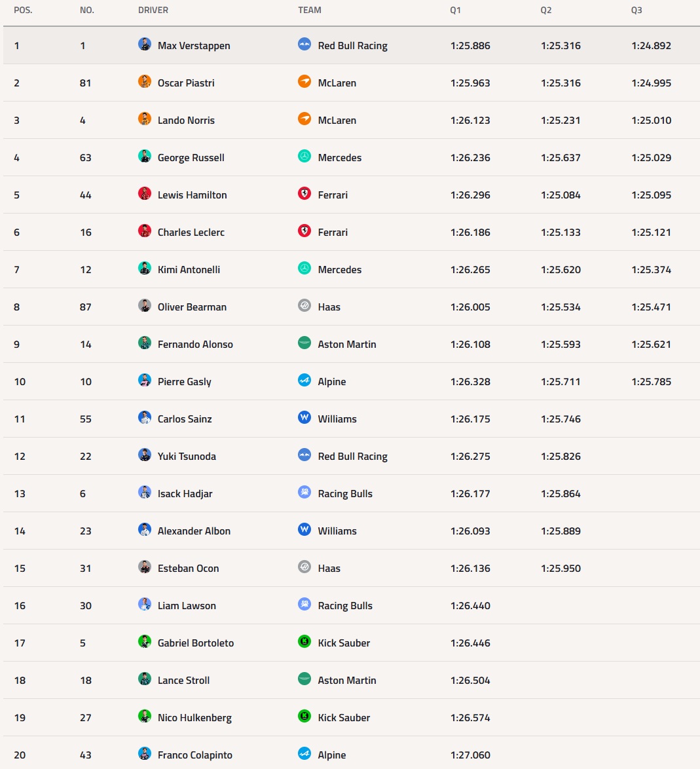Click Lewis Hamilton's Ferrari team logo
This screenshot has width=700, height=769.
(304, 193)
